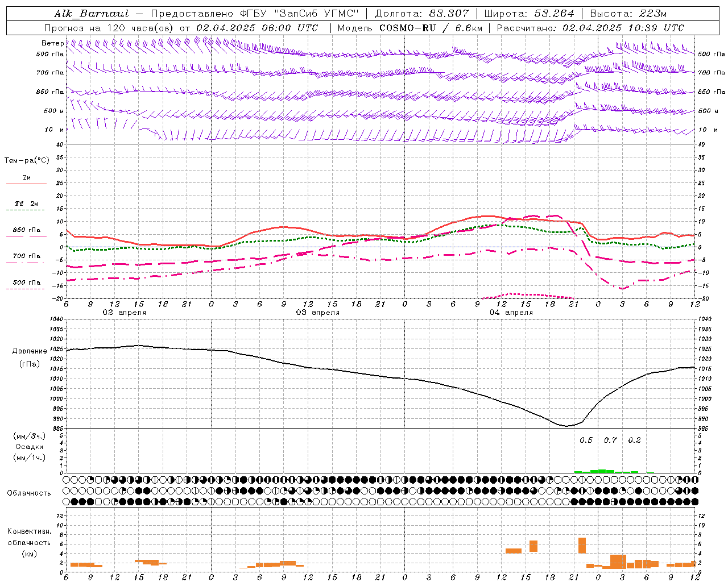Click 'Рассчитано: 02.04.2025 10:39 UTC' timestamp
Viewport: 728px width, 582px height.
click(x=590, y=28)
